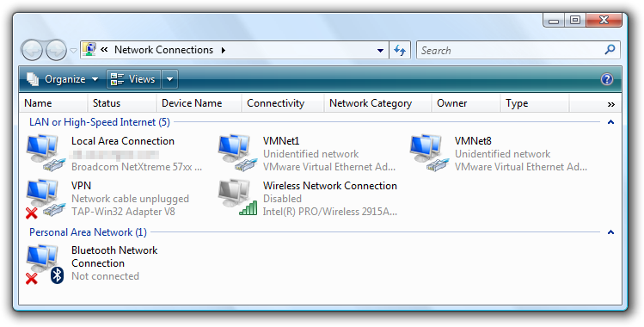Screen dimensions: 644x327
Task: Maximize the Network Connections window
Action: 575,20
